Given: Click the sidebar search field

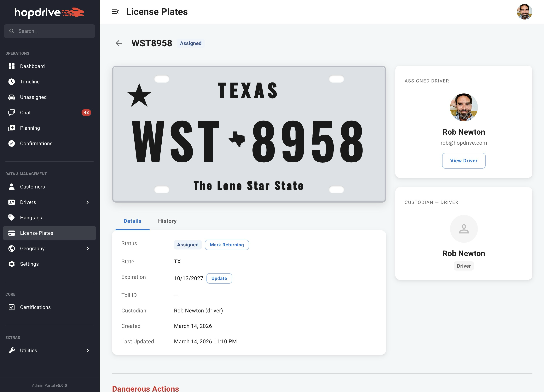Looking at the screenshot, I should click(x=49, y=31).
